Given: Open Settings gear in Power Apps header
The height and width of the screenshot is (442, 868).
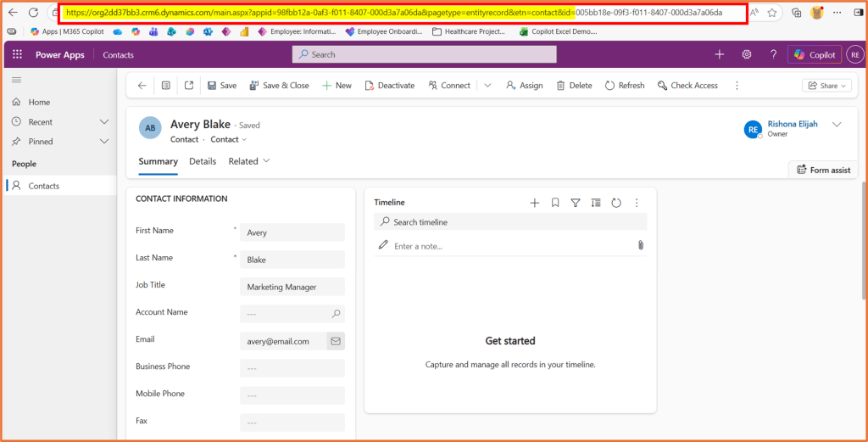Looking at the screenshot, I should pyautogui.click(x=747, y=54).
